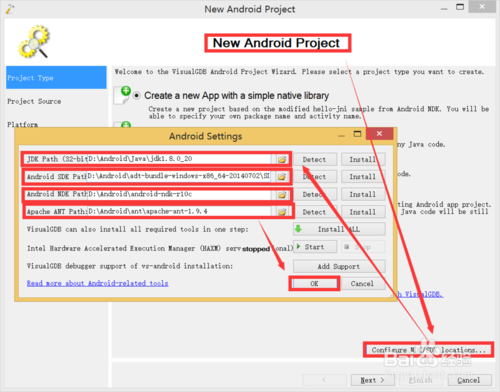Viewport: 500px width, 392px height.
Task: Select Project Type step in sidebar
Action: (x=56, y=78)
